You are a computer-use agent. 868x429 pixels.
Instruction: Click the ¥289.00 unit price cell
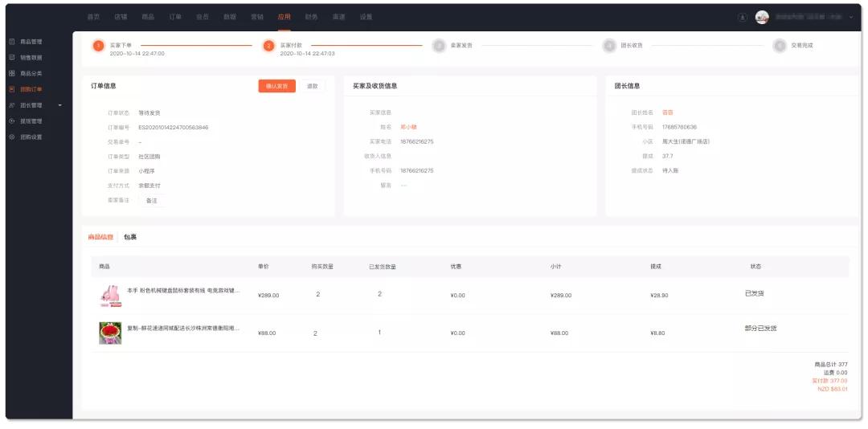(268, 296)
